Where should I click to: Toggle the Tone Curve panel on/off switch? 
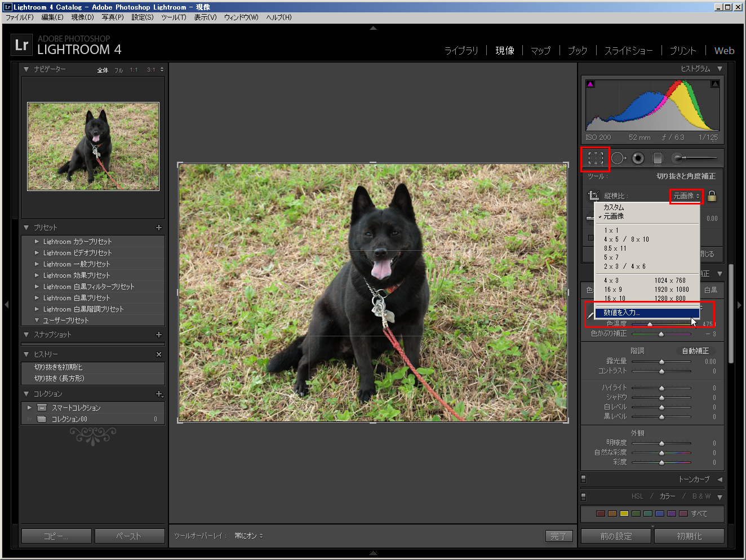(x=584, y=479)
